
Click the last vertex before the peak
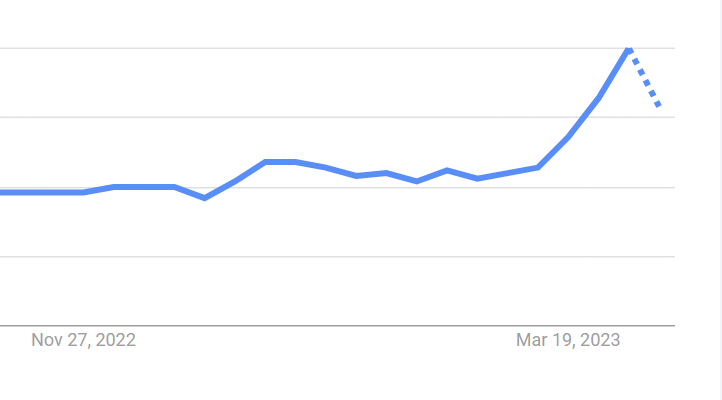coord(598,97)
